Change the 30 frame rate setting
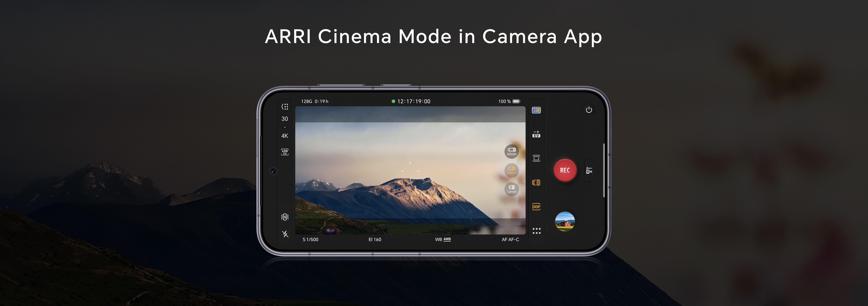 [285, 119]
